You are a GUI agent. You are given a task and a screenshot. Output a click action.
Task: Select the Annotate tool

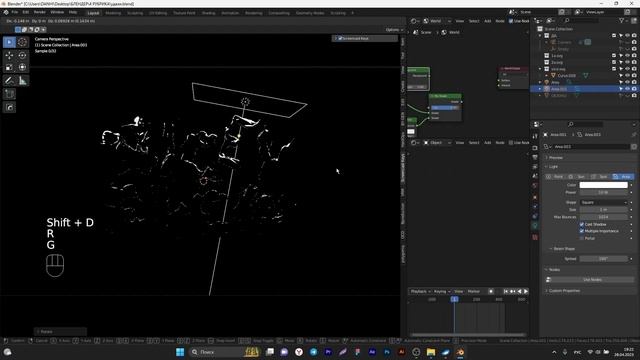tap(9, 81)
